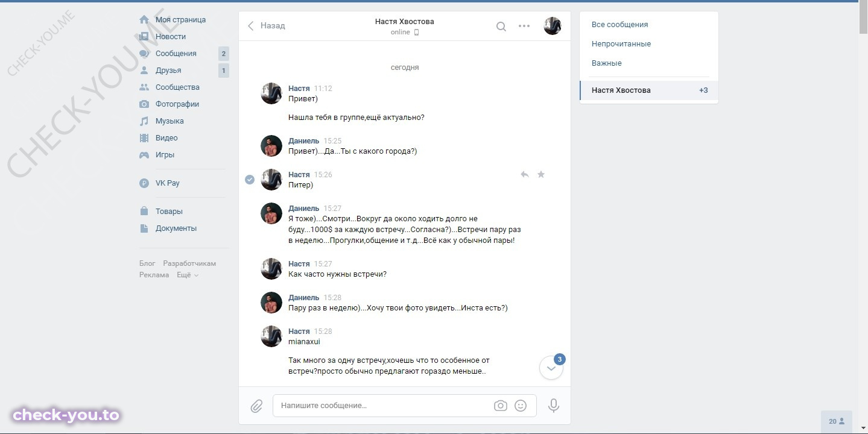
Task: Click the +3 unread counter on Настя Хвостова
Action: point(703,90)
